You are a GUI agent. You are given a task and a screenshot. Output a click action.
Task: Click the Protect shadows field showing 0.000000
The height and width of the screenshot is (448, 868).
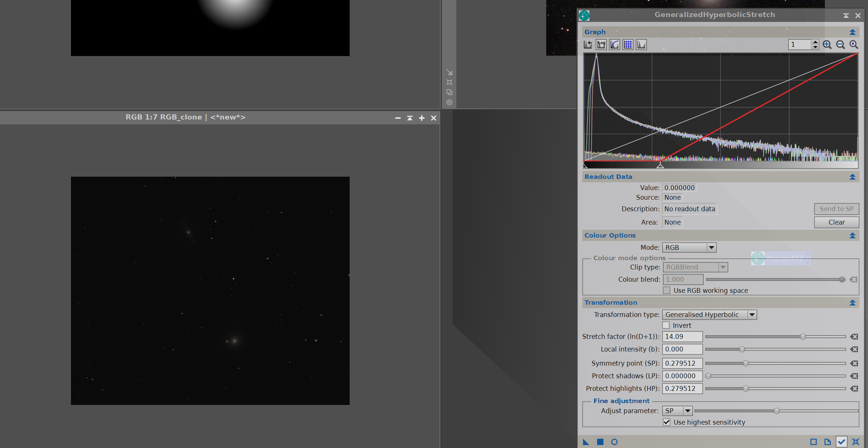[x=683, y=376]
